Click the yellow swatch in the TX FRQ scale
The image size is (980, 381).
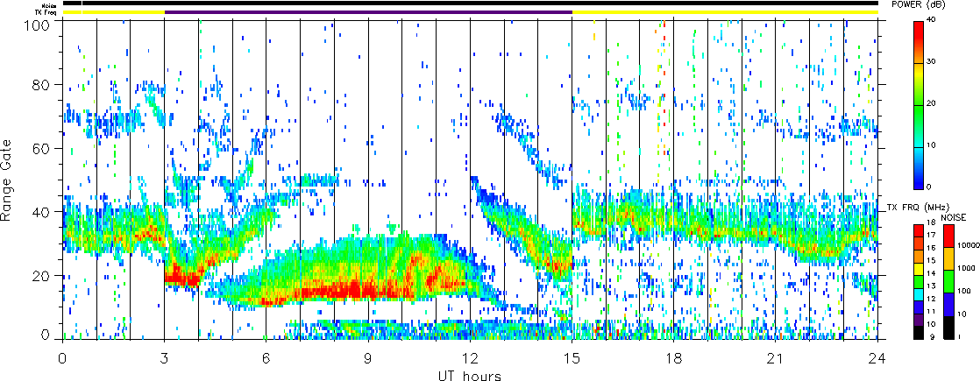pyautogui.click(x=918, y=269)
